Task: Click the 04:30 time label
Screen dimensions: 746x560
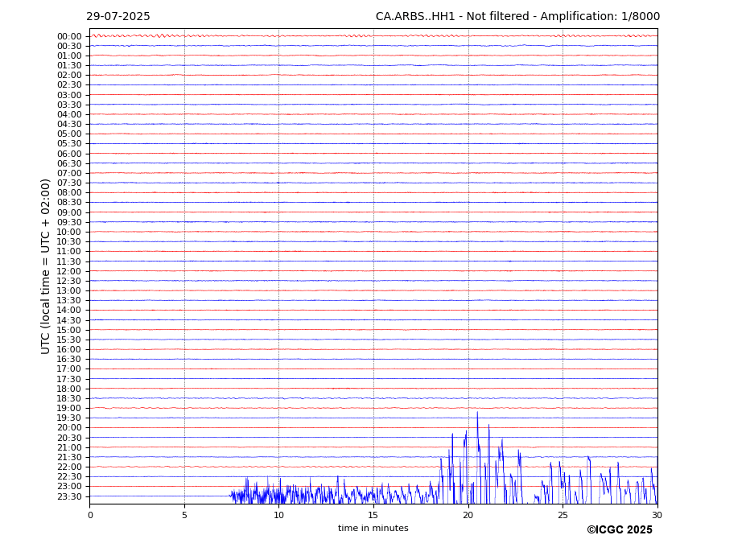Action: [x=69, y=124]
